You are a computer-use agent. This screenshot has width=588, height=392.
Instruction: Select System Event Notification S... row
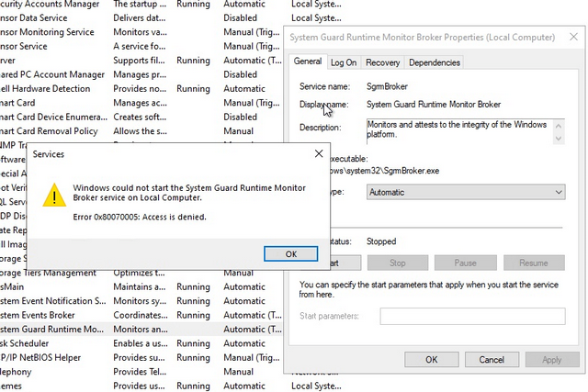coord(141,301)
